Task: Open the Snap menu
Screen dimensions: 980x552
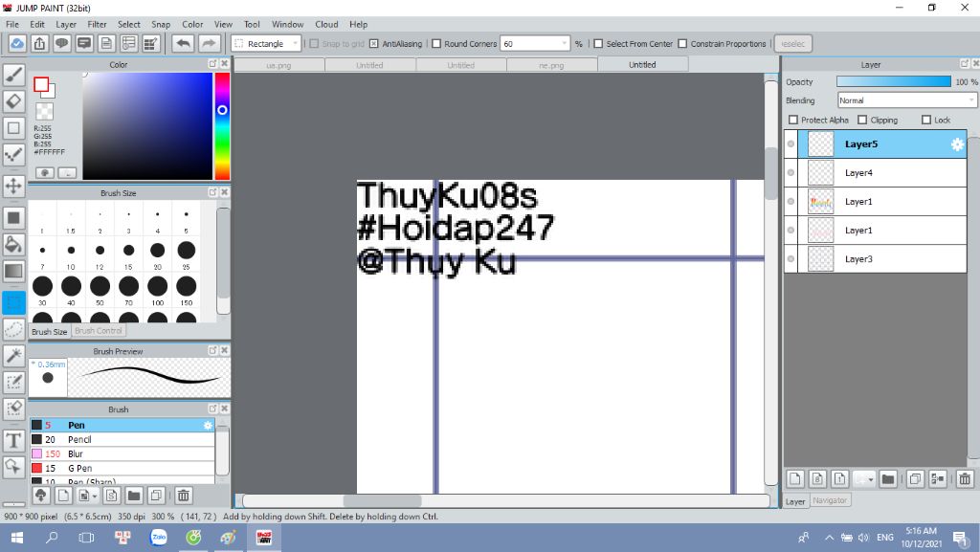Action: tap(161, 24)
